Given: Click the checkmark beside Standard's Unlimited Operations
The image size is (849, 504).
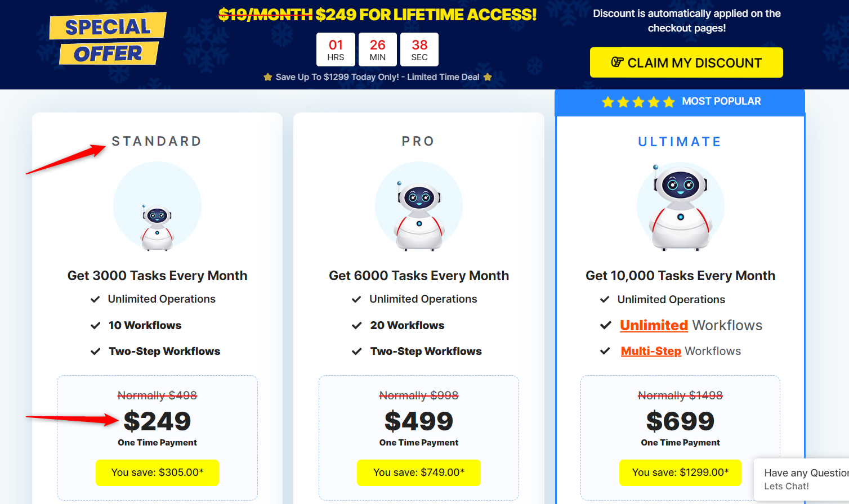Looking at the screenshot, I should pos(95,299).
